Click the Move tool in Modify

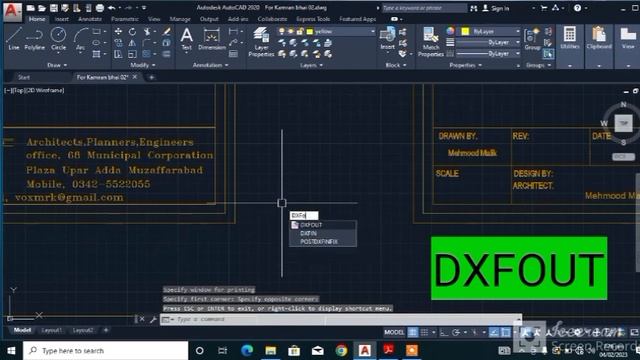click(x=118, y=31)
